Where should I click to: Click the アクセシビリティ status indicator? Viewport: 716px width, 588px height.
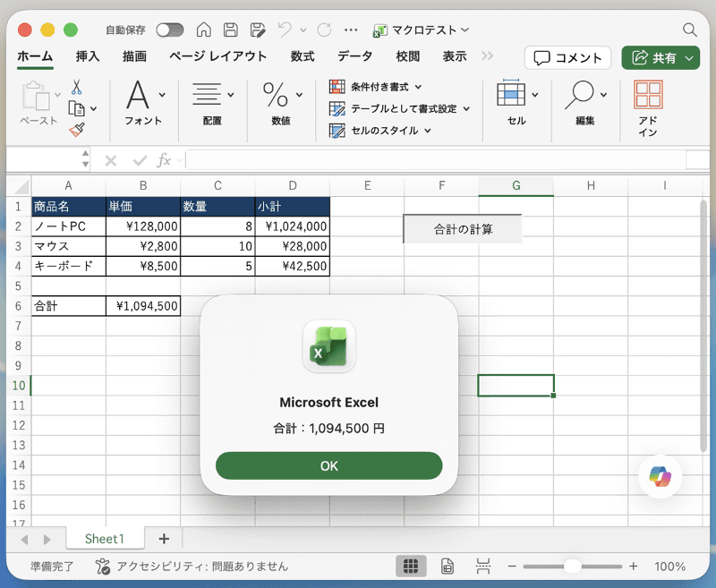pyautogui.click(x=192, y=567)
